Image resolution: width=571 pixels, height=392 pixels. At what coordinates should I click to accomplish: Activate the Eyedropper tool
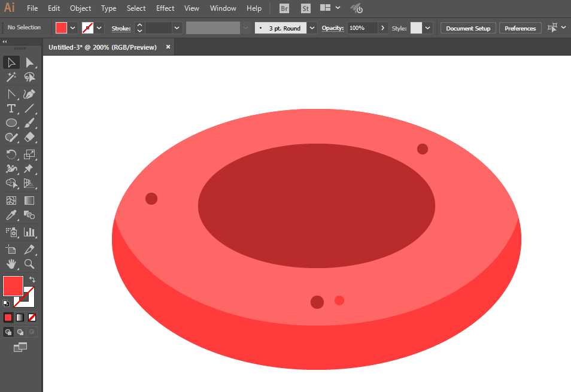[x=11, y=215]
